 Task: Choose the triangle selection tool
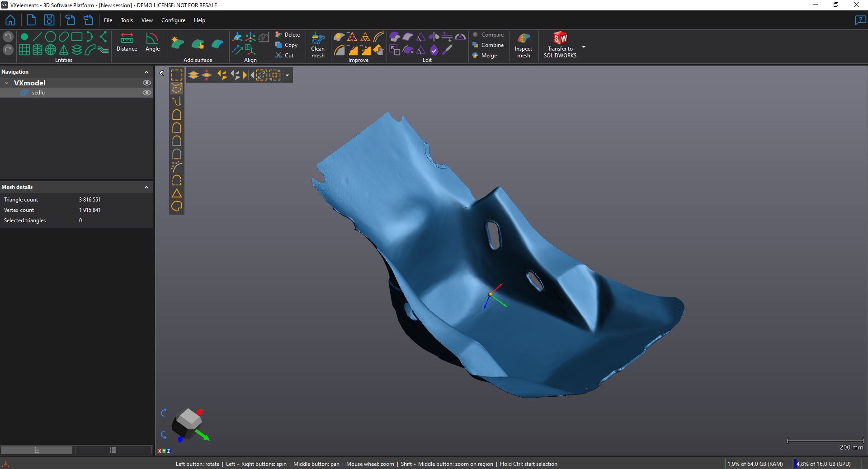[x=177, y=193]
